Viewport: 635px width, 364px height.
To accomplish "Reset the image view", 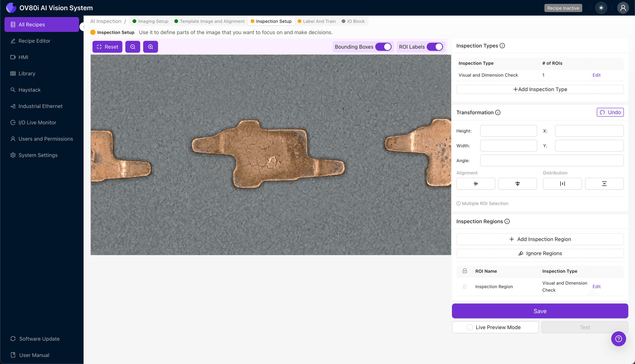I will (x=107, y=47).
